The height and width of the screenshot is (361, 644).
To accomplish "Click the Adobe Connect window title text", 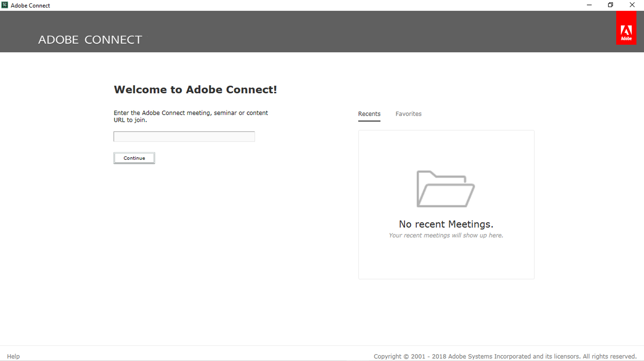I will (x=30, y=5).
